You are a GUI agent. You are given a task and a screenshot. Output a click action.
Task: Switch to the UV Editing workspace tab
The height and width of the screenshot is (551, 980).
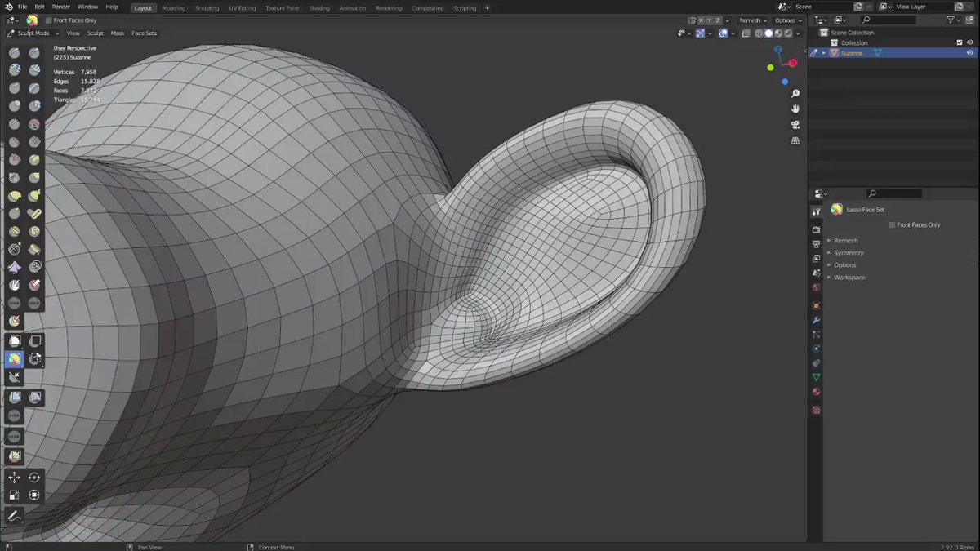pyautogui.click(x=243, y=7)
